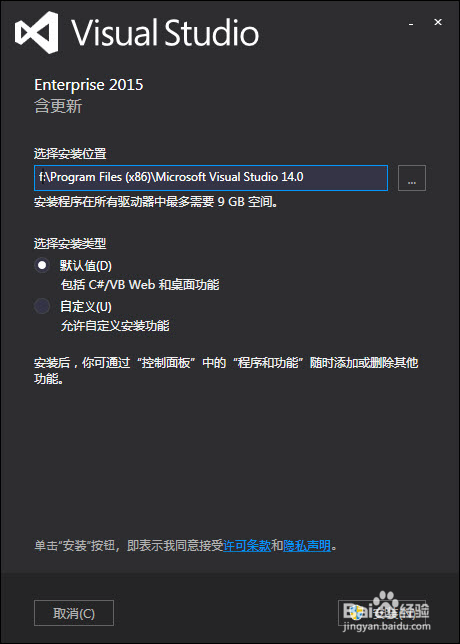Select the 自定义(U) custom install radio button
Image resolution: width=460 pixels, height=644 pixels.
[42, 306]
